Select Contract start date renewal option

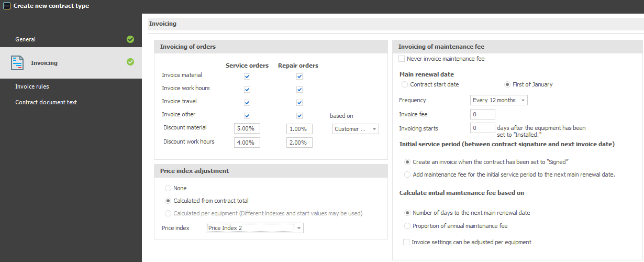pyautogui.click(x=404, y=84)
